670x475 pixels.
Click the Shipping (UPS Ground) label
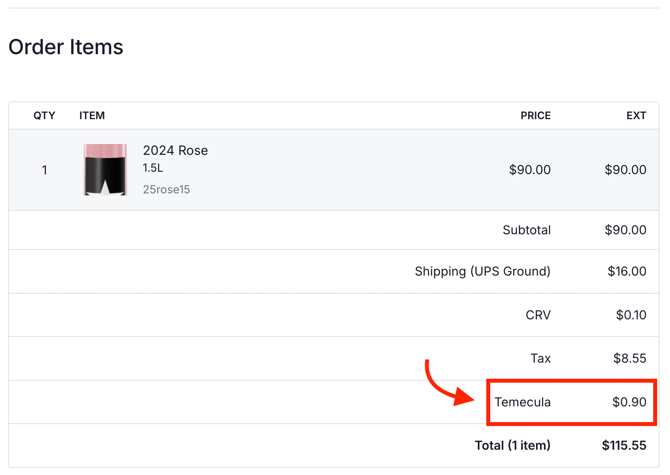[x=482, y=271]
